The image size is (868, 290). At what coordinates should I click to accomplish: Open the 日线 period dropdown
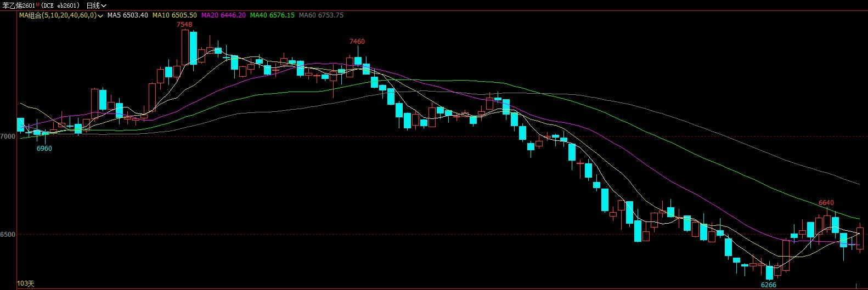click(96, 5)
